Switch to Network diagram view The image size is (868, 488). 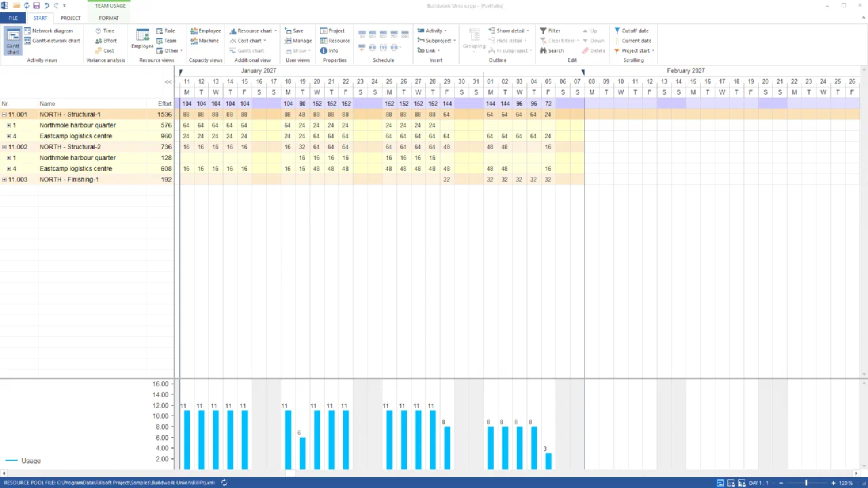(48, 30)
